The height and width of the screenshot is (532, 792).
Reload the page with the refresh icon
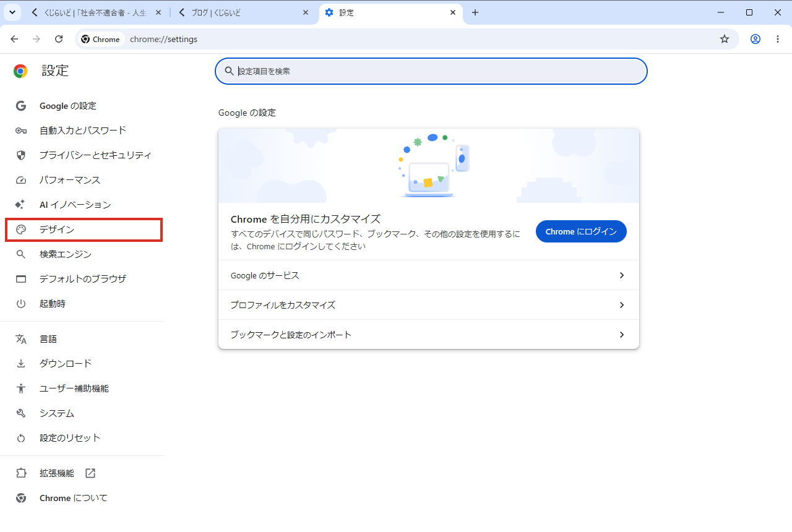point(59,39)
